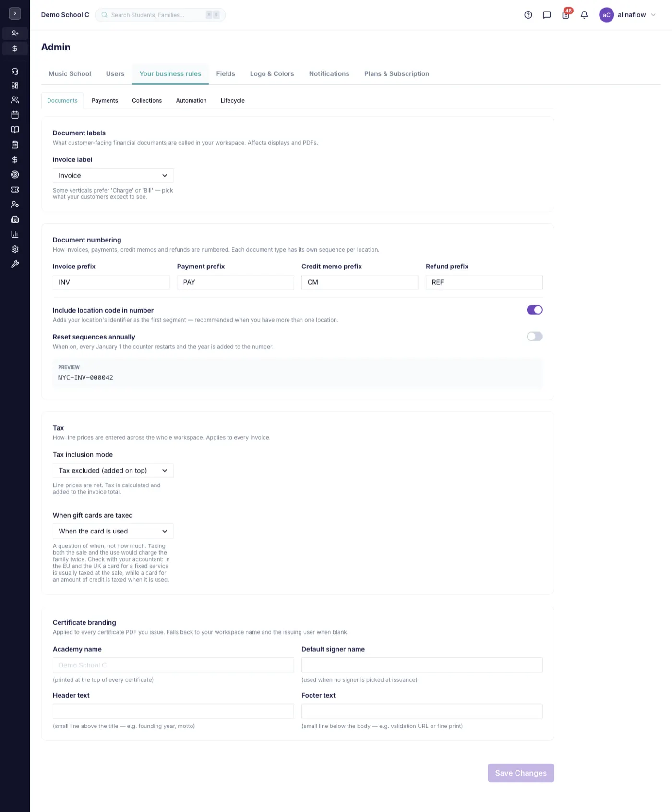Image resolution: width=672 pixels, height=812 pixels.
Task: Click the dollar icon directly under the add-person icon
Action: tap(15, 48)
